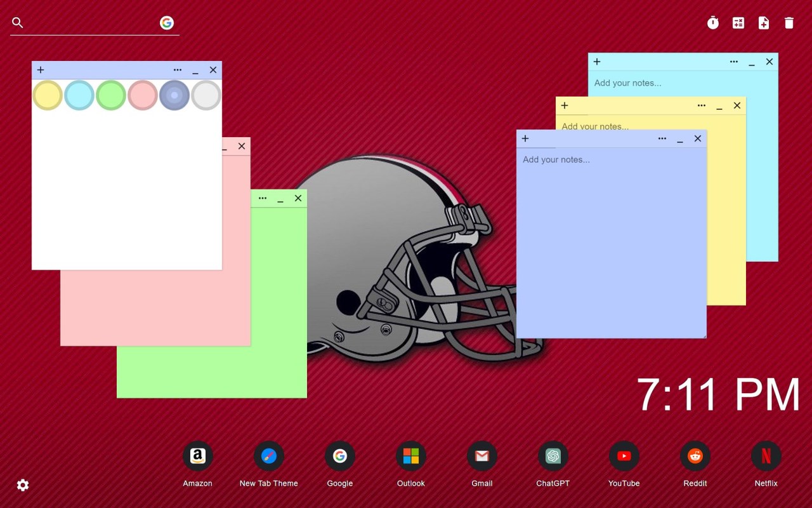This screenshot has height=508, width=812.
Task: Click the magnifier search icon
Action: click(x=18, y=23)
